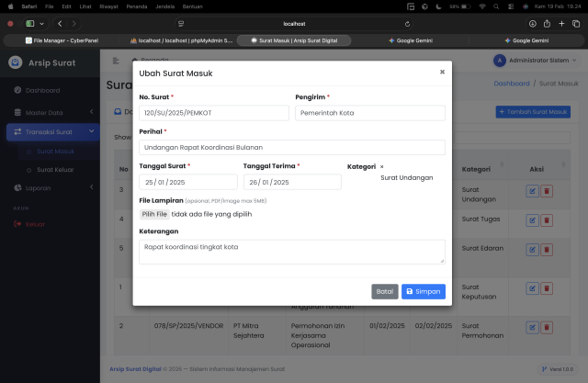Open the Tanggal Terima date field
Viewport: 588px width, 383px height.
pyautogui.click(x=291, y=182)
